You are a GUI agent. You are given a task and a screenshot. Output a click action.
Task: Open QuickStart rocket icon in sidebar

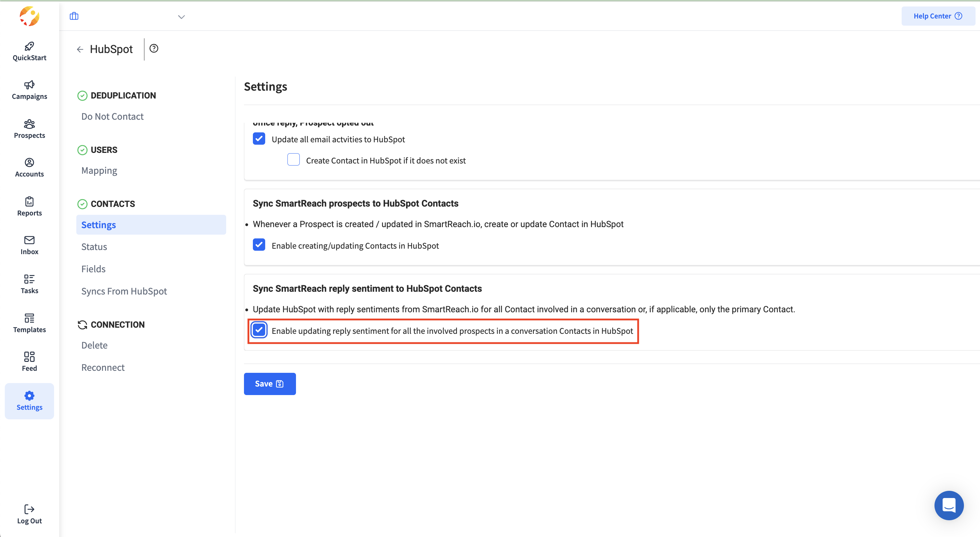click(x=29, y=47)
